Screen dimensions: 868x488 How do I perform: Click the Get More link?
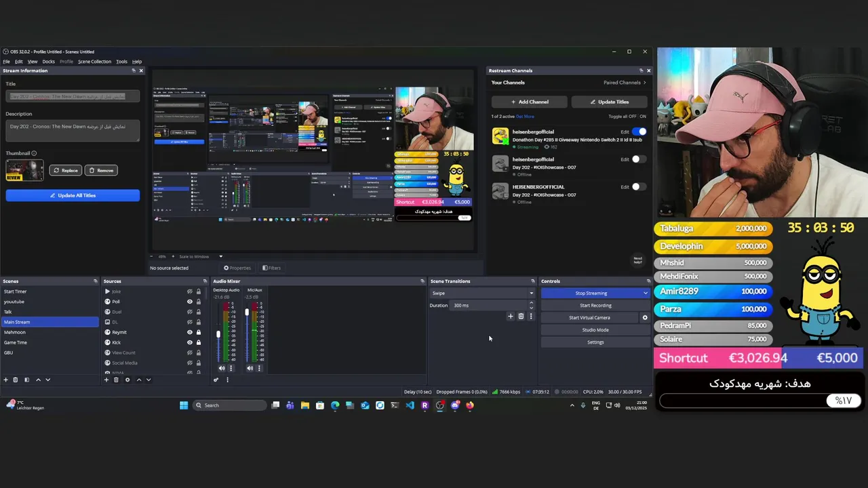[x=525, y=117]
